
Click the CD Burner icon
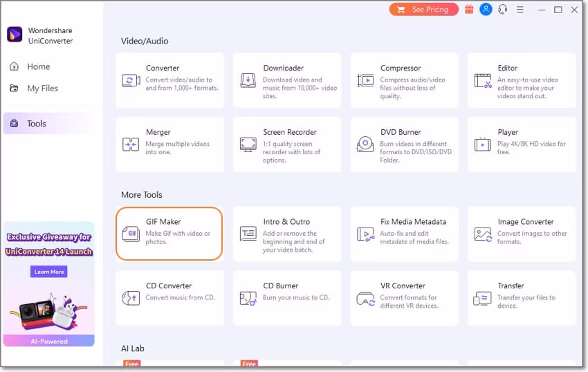pyautogui.click(x=248, y=299)
